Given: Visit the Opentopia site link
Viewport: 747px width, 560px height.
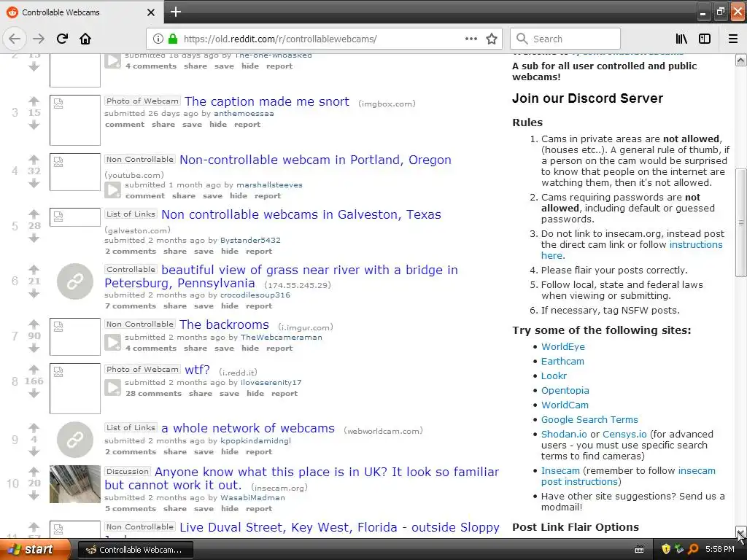Looking at the screenshot, I should [565, 391].
